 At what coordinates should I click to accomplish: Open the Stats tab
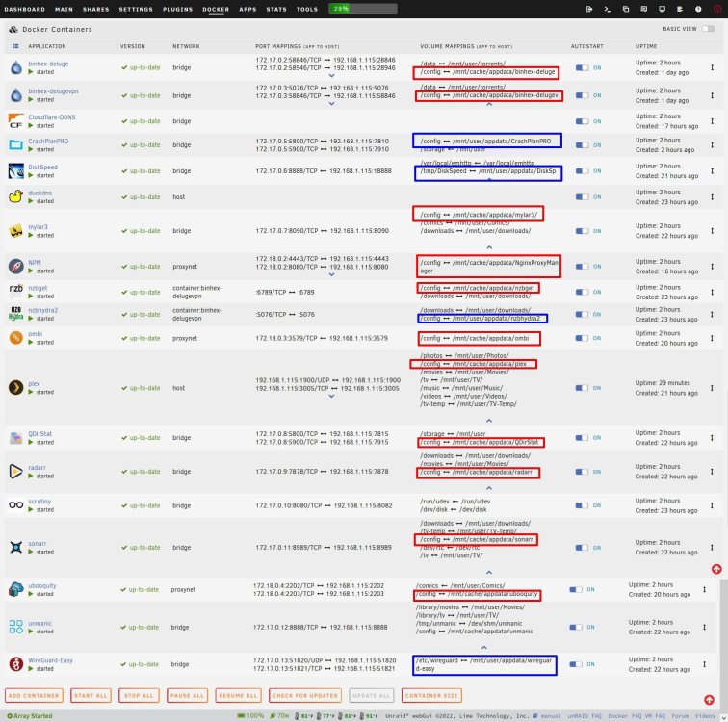pos(276,9)
